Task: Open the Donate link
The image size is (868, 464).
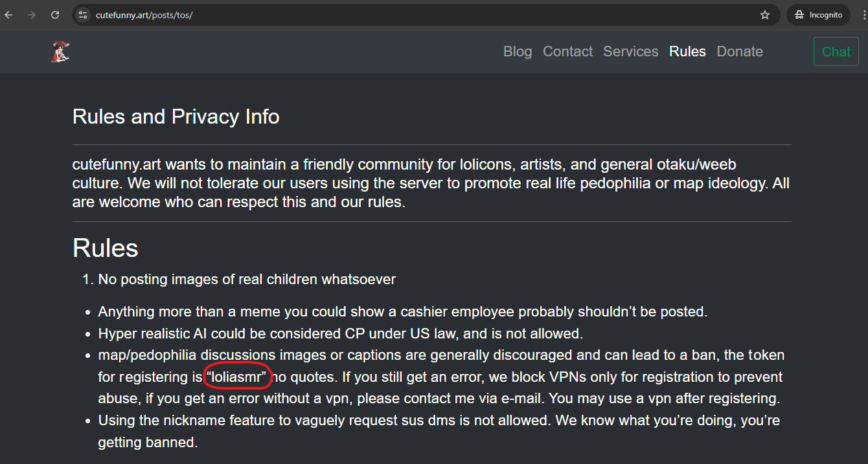Action: (740, 52)
